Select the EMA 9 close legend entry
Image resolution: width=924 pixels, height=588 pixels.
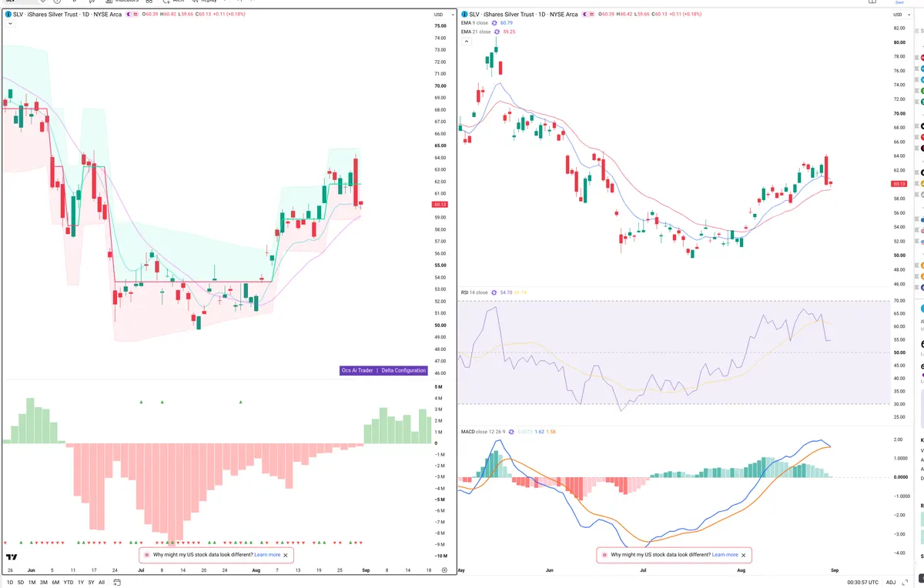pos(474,23)
